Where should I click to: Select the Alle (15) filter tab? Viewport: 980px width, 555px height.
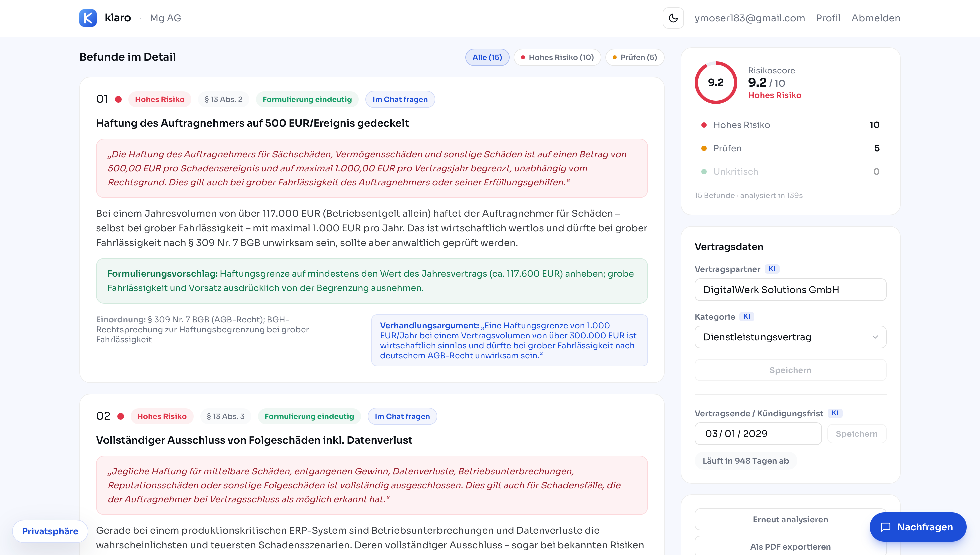tap(487, 57)
